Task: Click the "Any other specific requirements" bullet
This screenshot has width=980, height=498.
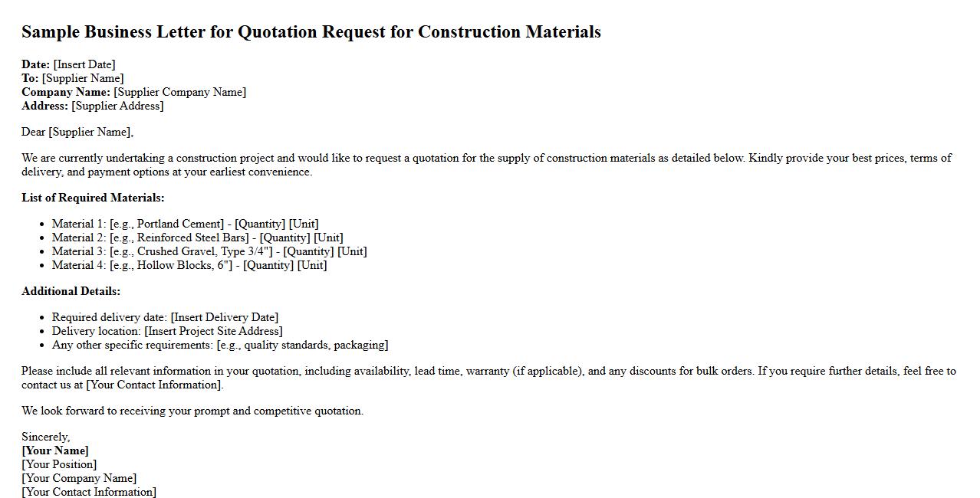Action: click(220, 345)
